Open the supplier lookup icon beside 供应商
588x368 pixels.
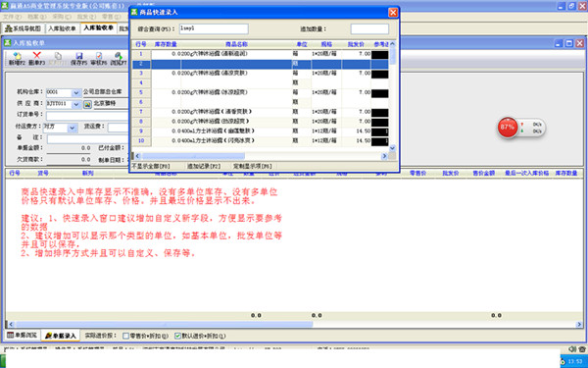point(87,104)
